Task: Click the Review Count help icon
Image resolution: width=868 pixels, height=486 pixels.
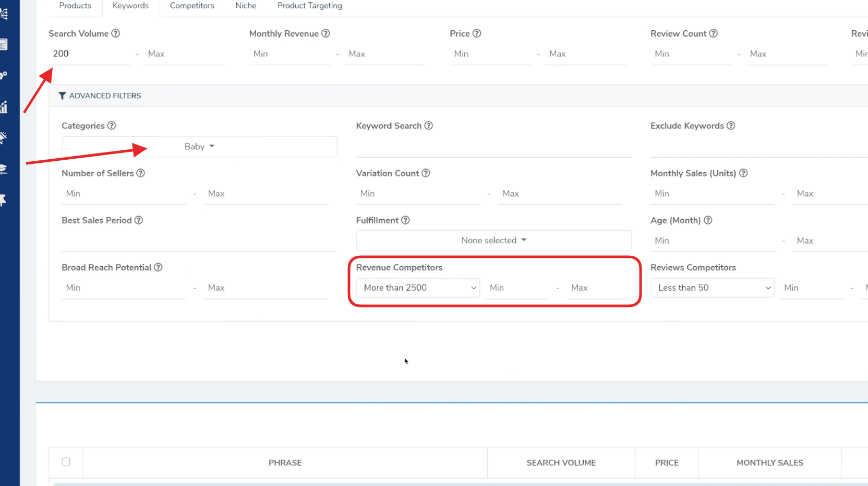Action: (x=714, y=33)
